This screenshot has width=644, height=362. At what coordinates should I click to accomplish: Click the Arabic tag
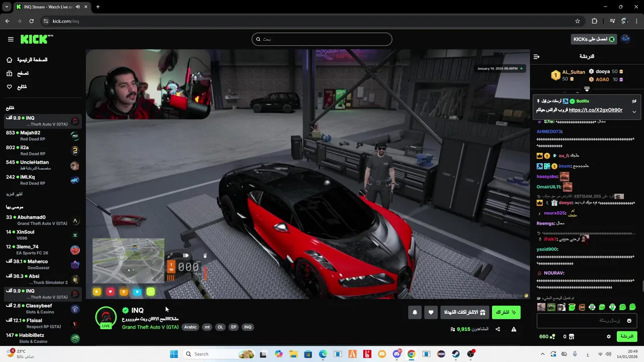[190, 327]
